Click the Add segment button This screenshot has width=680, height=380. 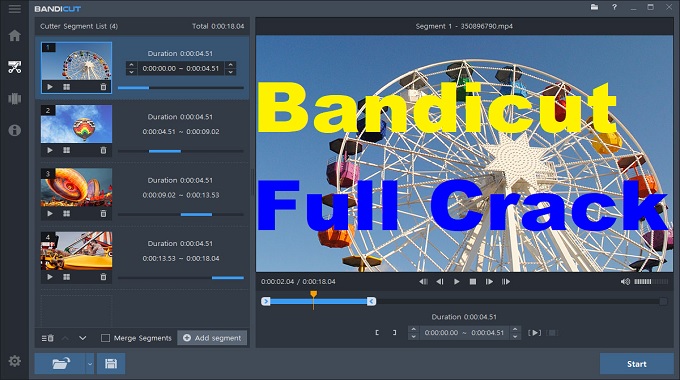point(212,338)
